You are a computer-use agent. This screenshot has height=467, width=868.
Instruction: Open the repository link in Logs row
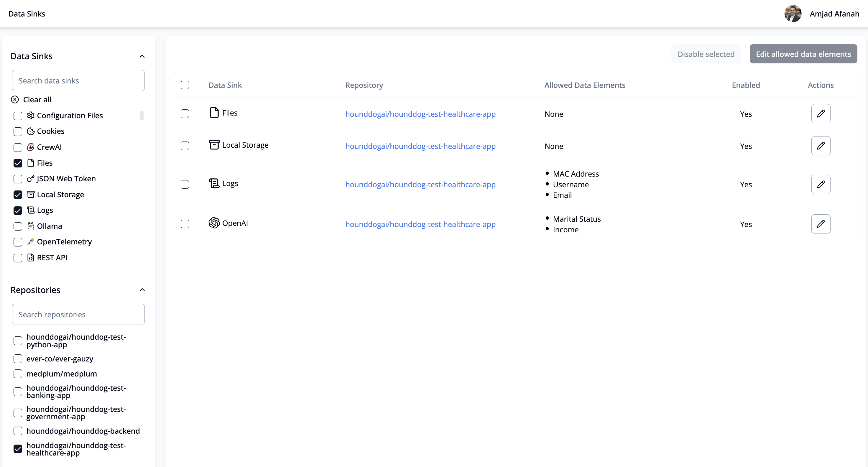point(420,184)
